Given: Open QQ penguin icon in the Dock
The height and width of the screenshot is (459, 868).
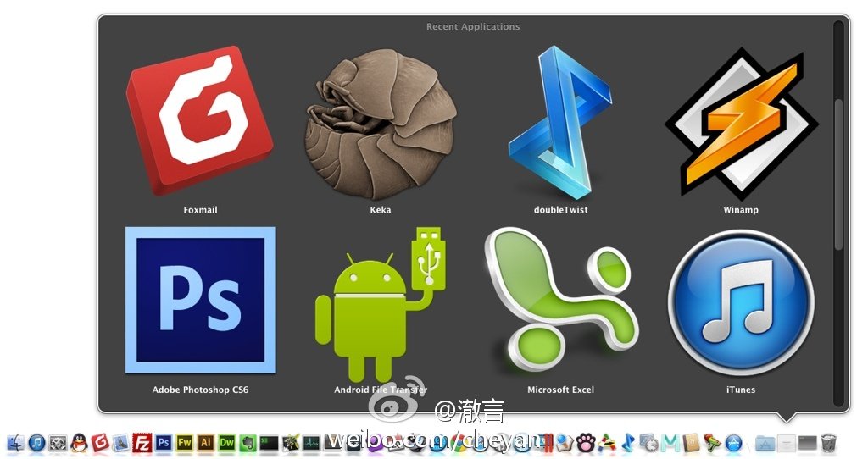Looking at the screenshot, I should [80, 442].
